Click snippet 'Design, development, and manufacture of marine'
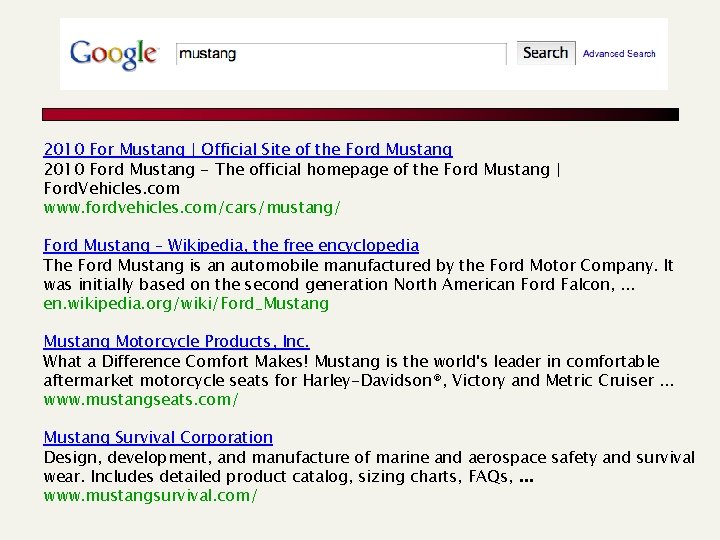 coord(369,467)
